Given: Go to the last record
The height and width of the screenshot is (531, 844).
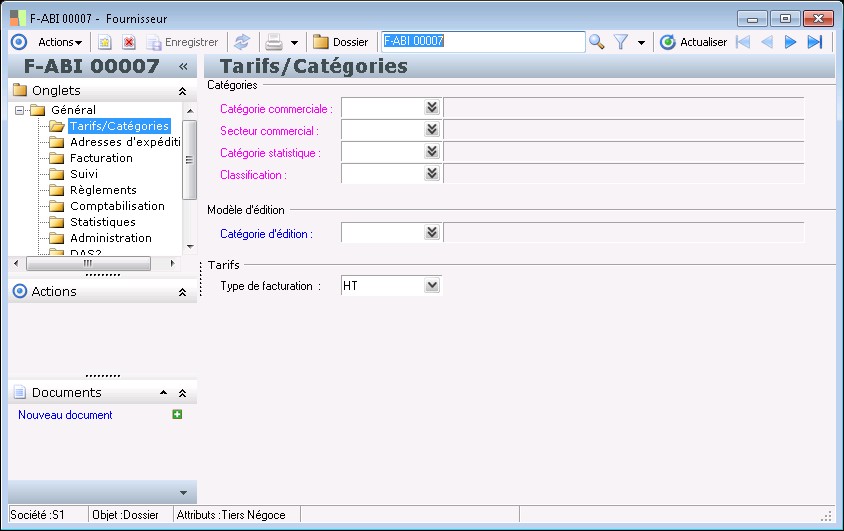Looking at the screenshot, I should pyautogui.click(x=815, y=42).
